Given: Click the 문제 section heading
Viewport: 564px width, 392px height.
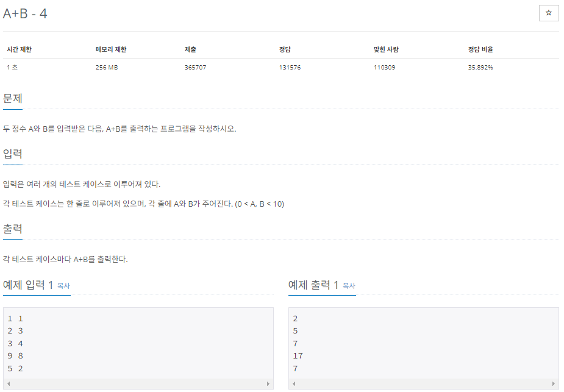Looking at the screenshot, I should click(x=13, y=98).
